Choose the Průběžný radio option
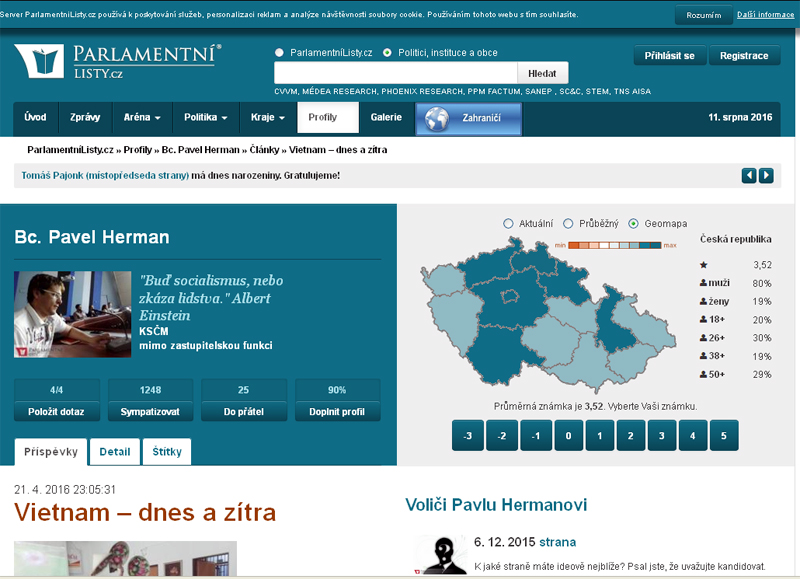Image resolution: width=800 pixels, height=579 pixels. click(x=568, y=224)
